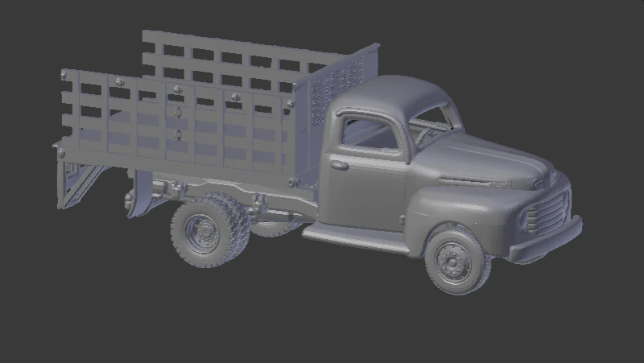Click the driver door handle on the model
Viewport: 644px width, 363px height.
point(339,166)
